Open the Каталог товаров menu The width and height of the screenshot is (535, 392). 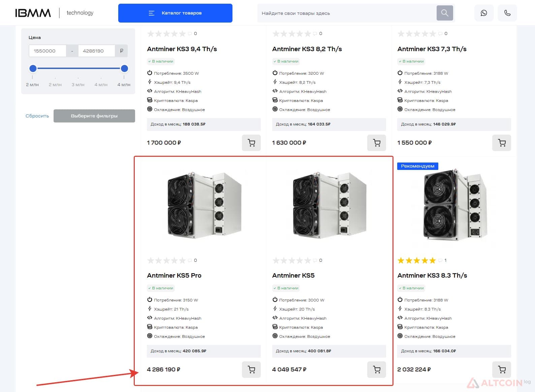click(x=175, y=13)
